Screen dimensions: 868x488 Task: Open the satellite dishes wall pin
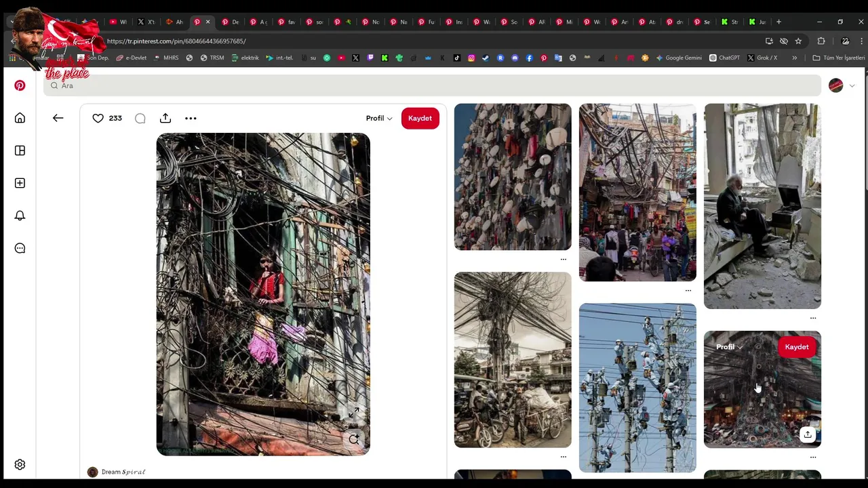513,177
